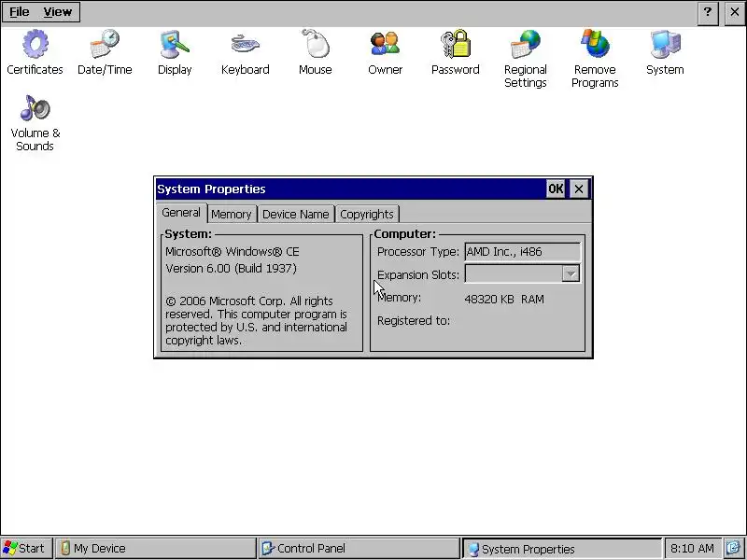Click the Registered to label
747x560 pixels.
(414, 320)
